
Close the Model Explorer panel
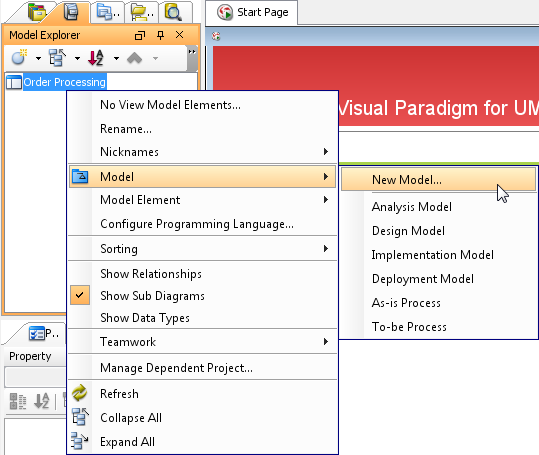pyautogui.click(x=179, y=35)
